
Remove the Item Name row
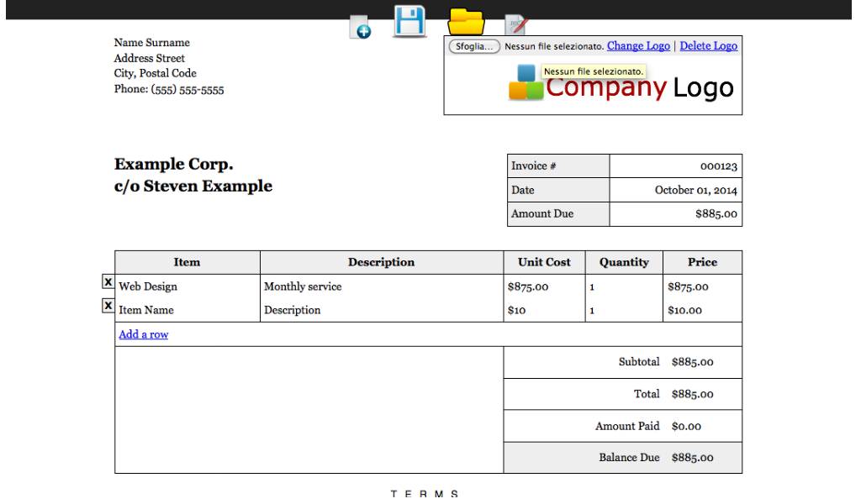tap(108, 306)
